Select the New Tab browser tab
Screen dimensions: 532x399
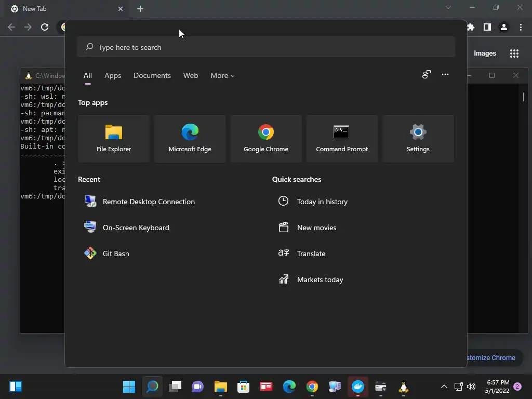pos(66,9)
